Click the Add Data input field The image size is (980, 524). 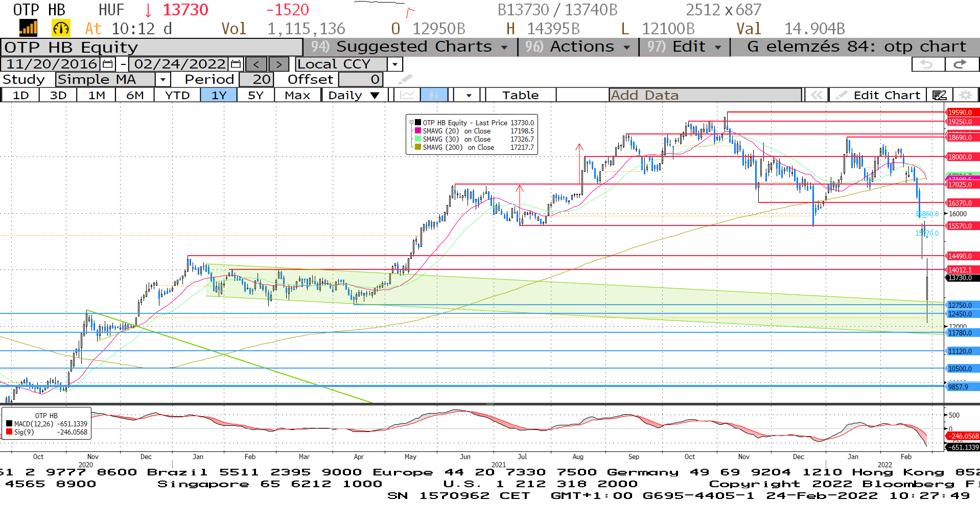coord(705,95)
